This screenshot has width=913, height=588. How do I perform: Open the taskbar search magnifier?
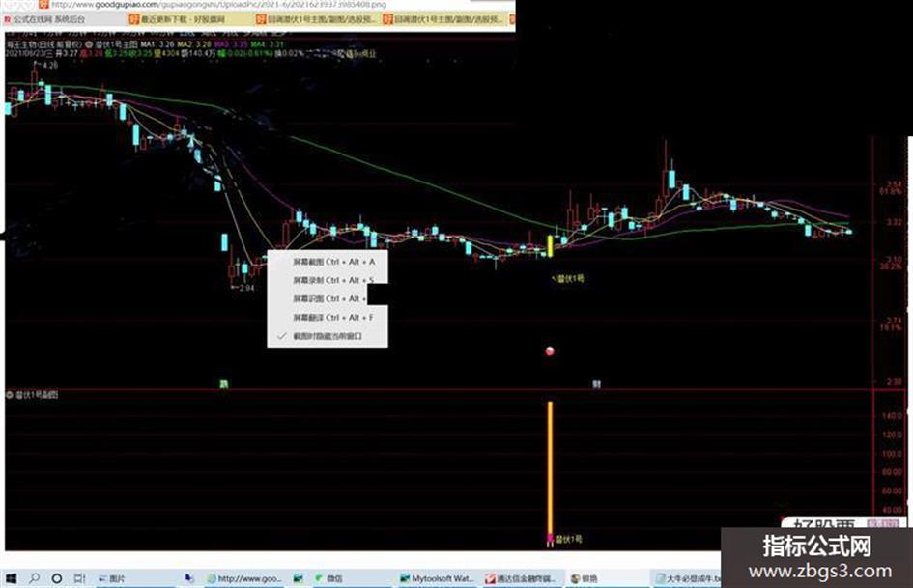35,578
